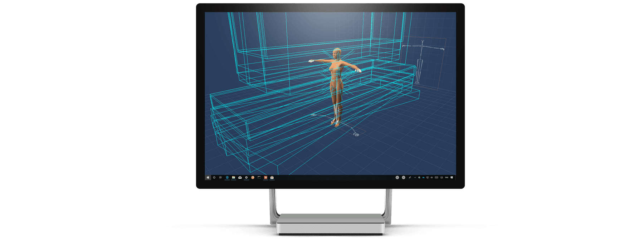The height and width of the screenshot is (242, 644).
Task: Open Action Center notifications icon
Action: pyautogui.click(x=452, y=177)
